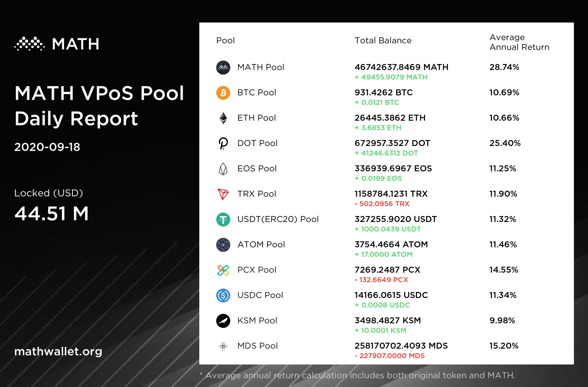
Task: Click the Total Balance column header
Action: pyautogui.click(x=383, y=40)
